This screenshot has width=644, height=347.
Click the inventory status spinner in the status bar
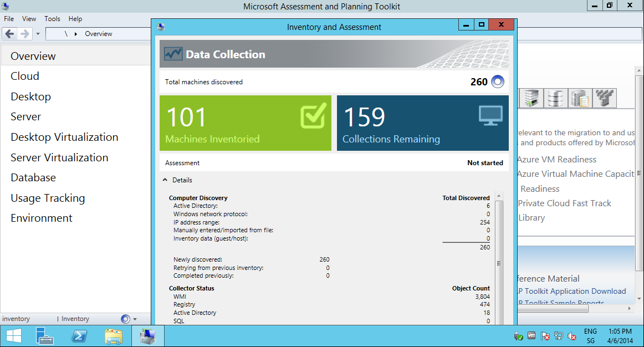coord(125,319)
